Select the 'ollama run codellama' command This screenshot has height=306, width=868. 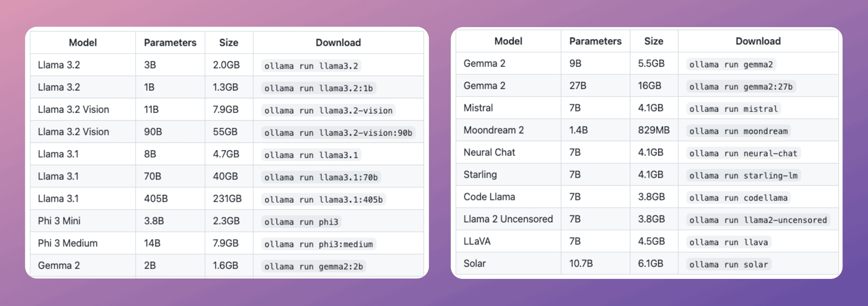738,198
